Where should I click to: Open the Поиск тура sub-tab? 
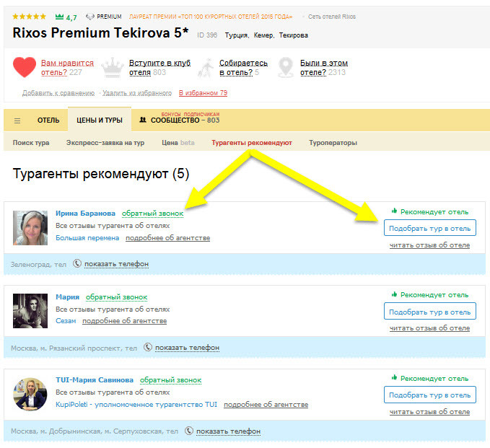click(31, 143)
